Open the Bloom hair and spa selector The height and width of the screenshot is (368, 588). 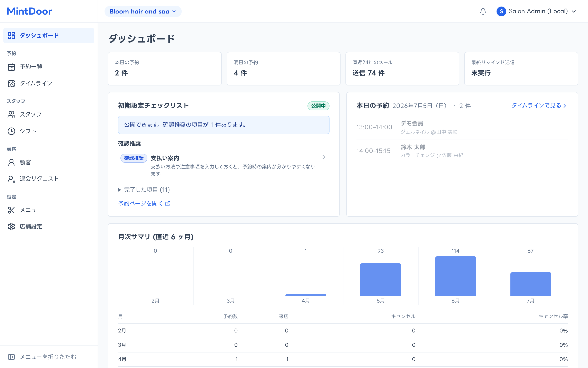[143, 11]
